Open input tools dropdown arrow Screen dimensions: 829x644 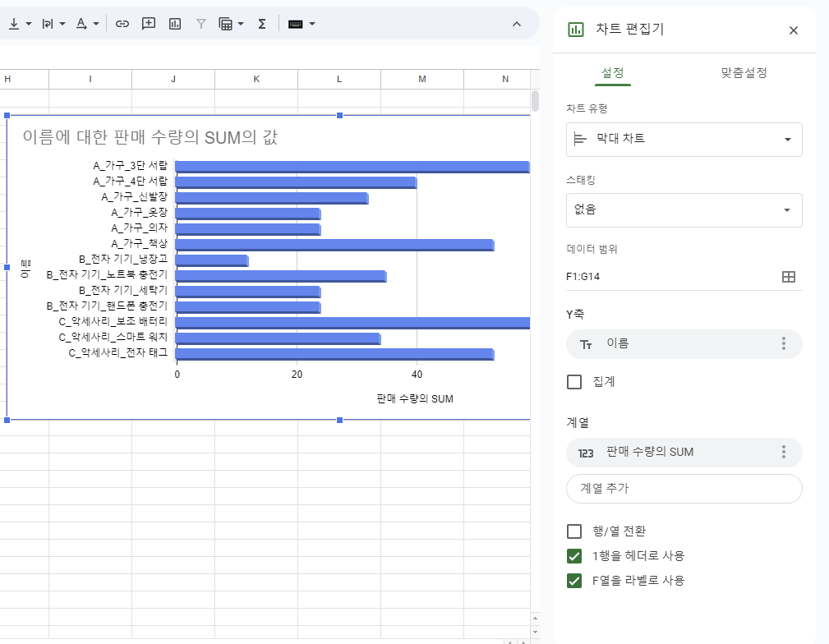point(312,24)
